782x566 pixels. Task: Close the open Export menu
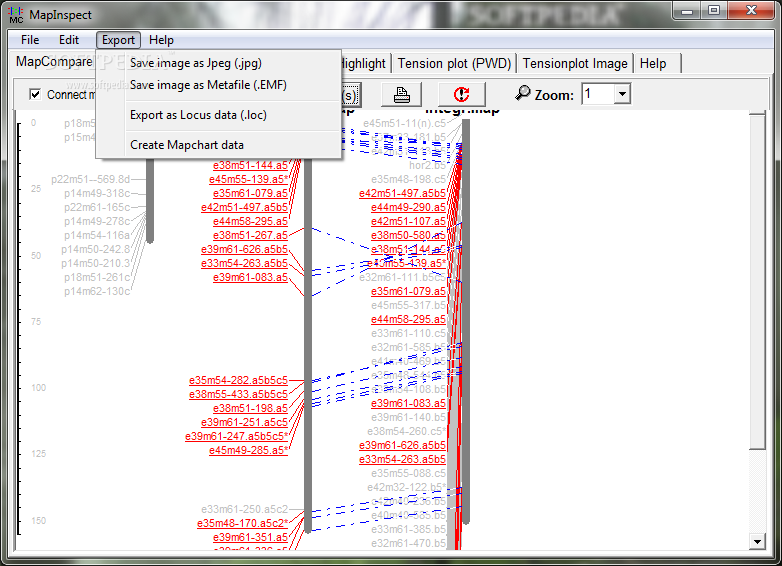[x=118, y=40]
